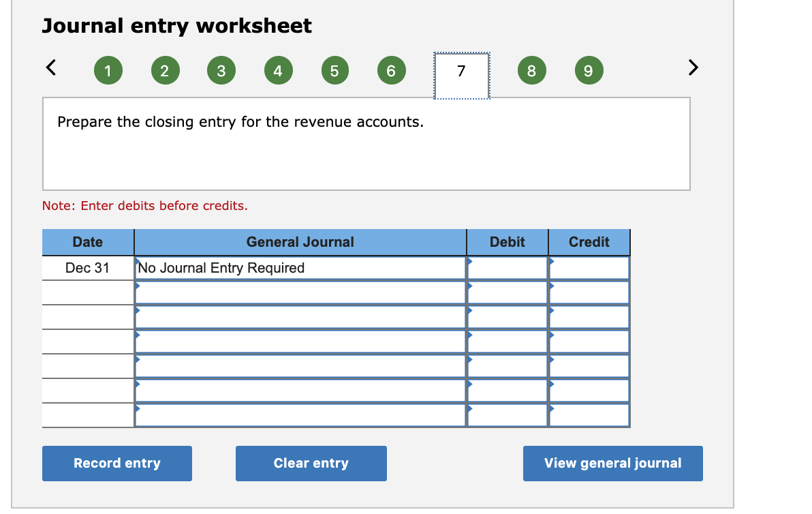Select step 8 in the worksheet navigator
Screen dimensions: 812x514
point(532,70)
